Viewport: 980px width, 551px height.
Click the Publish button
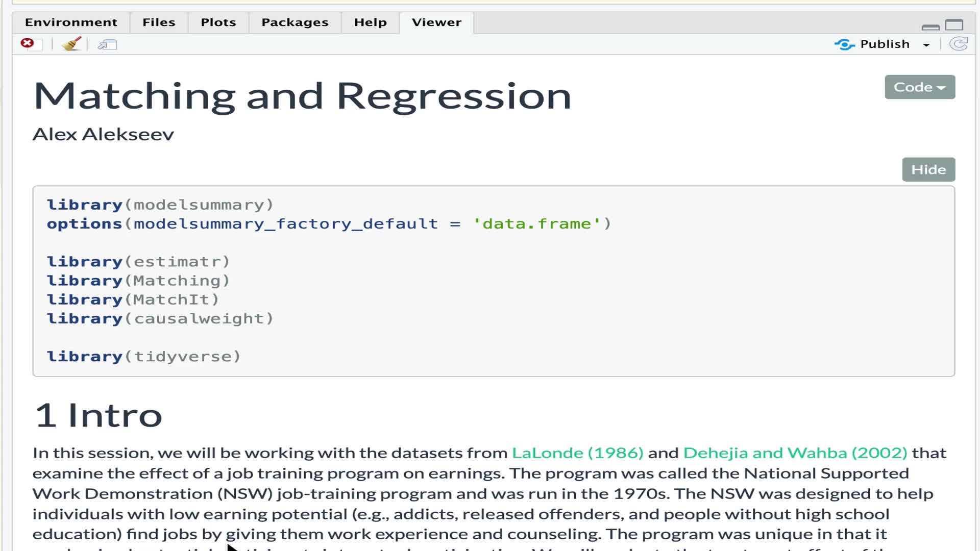(x=873, y=44)
